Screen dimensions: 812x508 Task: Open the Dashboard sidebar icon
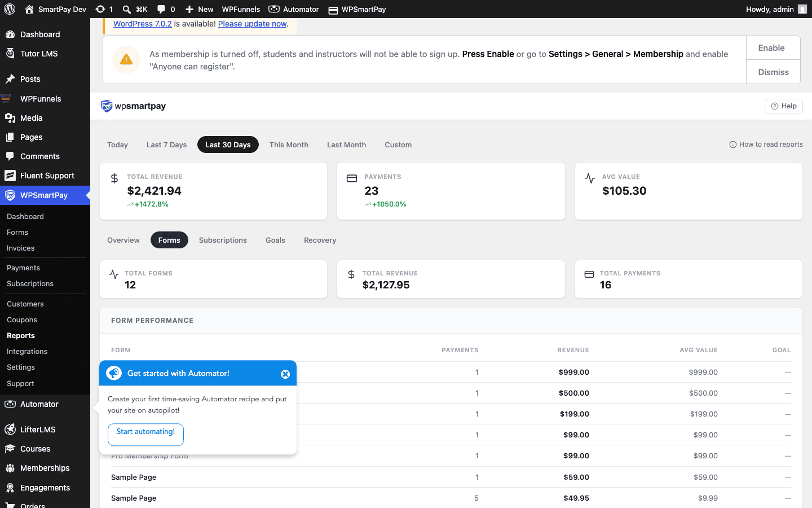(x=10, y=34)
